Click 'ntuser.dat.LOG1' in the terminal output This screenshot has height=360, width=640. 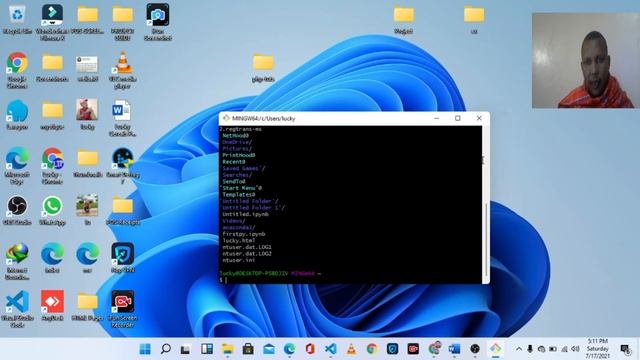247,247
